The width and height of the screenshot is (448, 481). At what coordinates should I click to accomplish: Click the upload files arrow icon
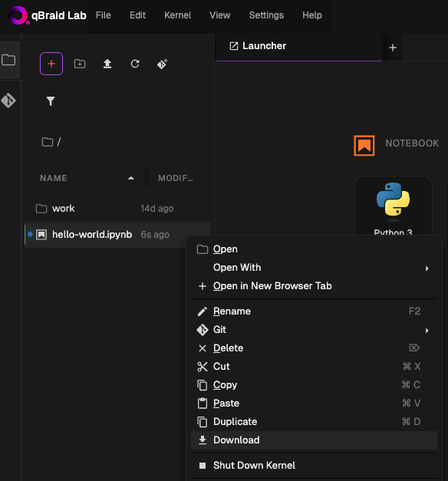[x=107, y=64]
